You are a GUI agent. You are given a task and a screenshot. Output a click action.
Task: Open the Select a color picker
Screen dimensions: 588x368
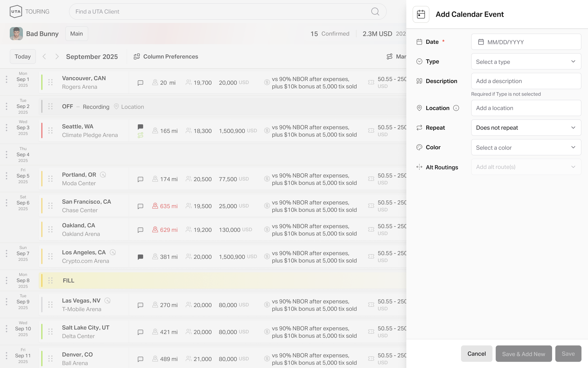(x=526, y=147)
